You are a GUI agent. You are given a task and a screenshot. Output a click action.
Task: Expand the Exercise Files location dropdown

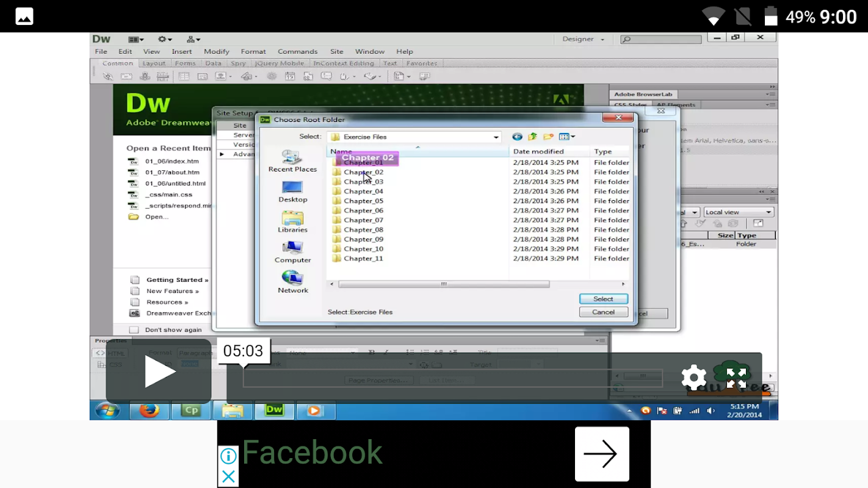point(496,137)
